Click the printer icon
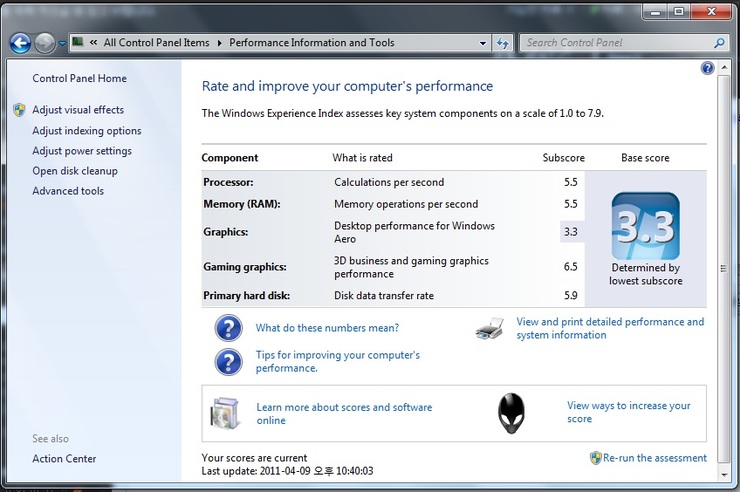 [x=489, y=328]
